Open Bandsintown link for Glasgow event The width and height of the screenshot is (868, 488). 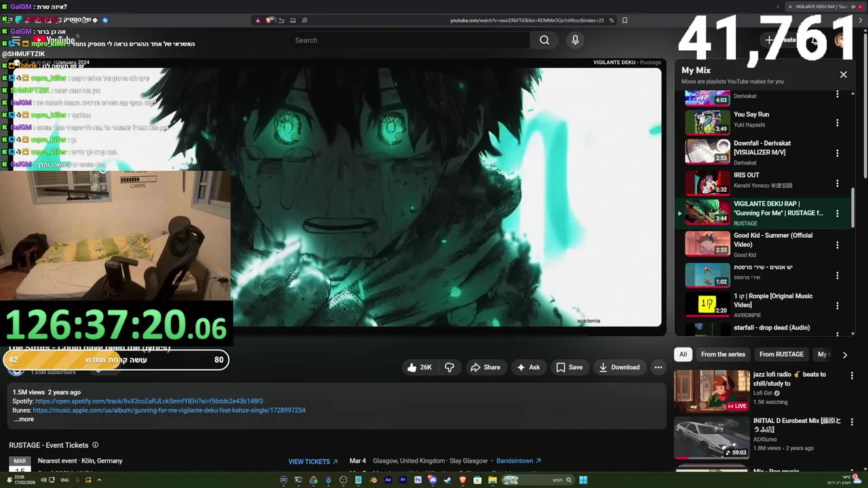(x=519, y=461)
